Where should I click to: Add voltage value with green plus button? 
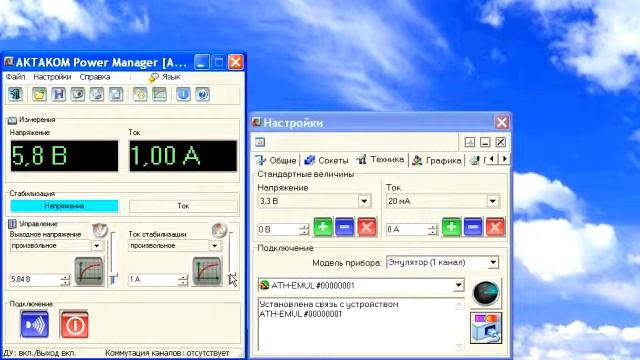pyautogui.click(x=323, y=227)
